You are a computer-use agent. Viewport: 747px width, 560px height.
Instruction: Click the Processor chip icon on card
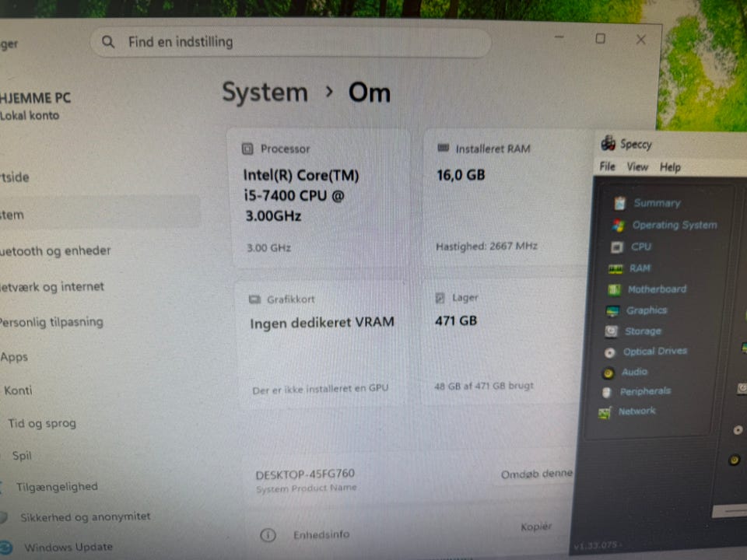coord(247,149)
